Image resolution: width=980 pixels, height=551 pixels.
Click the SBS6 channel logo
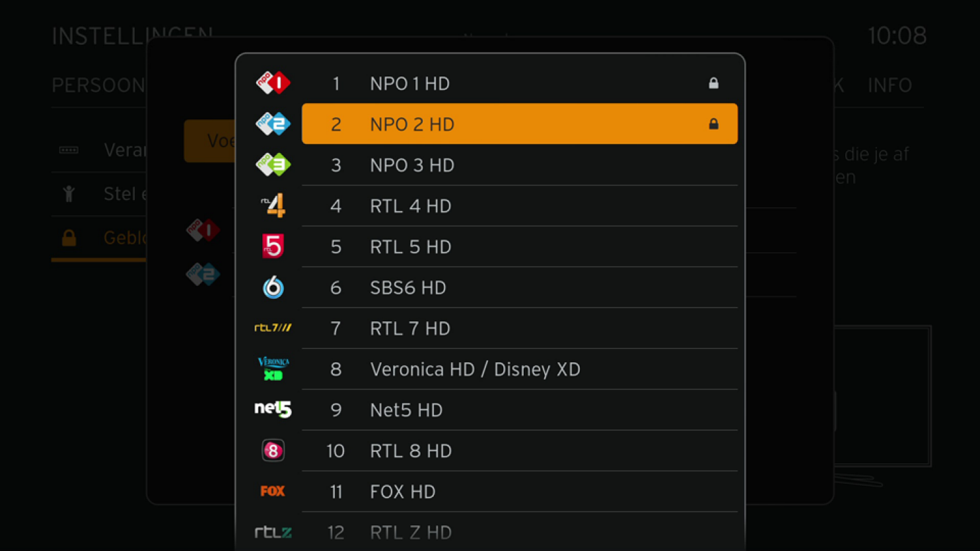click(273, 288)
